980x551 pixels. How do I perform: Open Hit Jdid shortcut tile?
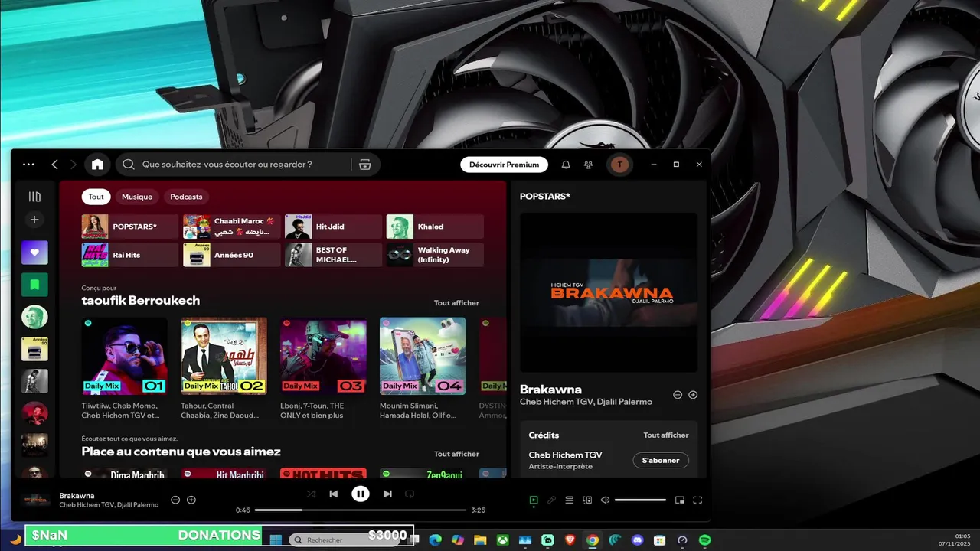point(333,227)
